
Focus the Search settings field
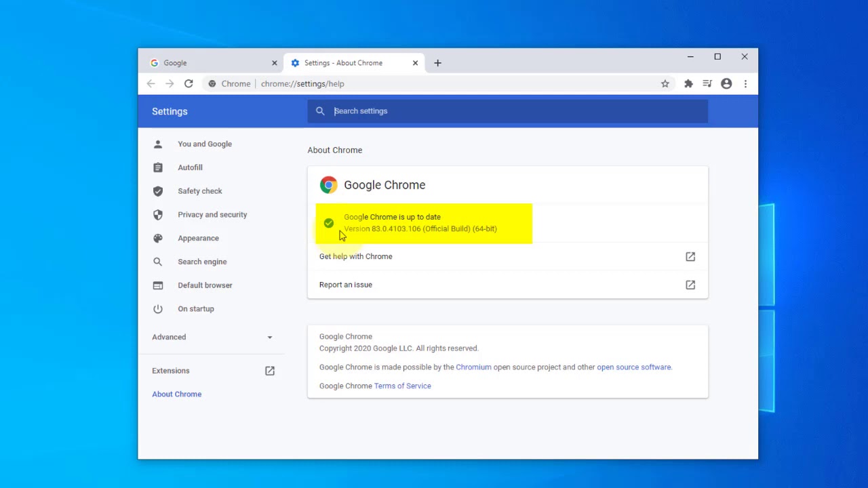[507, 111]
